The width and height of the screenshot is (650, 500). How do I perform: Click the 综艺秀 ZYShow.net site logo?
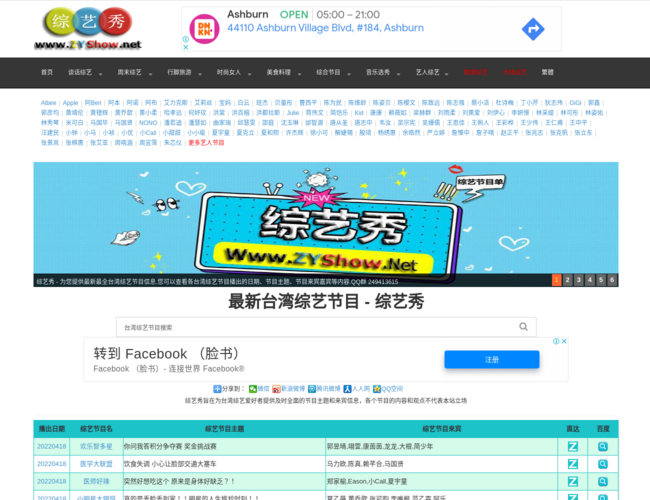(x=88, y=28)
